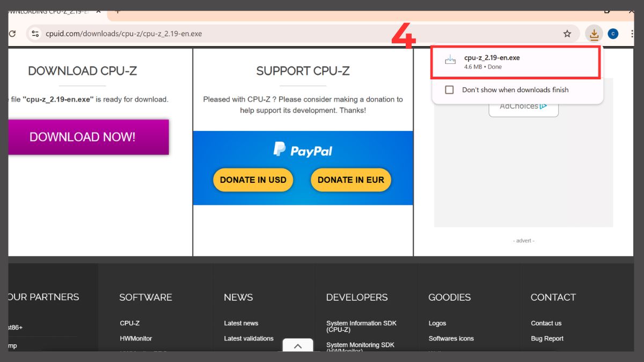
Task: Click the CONTACT footer heading
Action: 553,297
